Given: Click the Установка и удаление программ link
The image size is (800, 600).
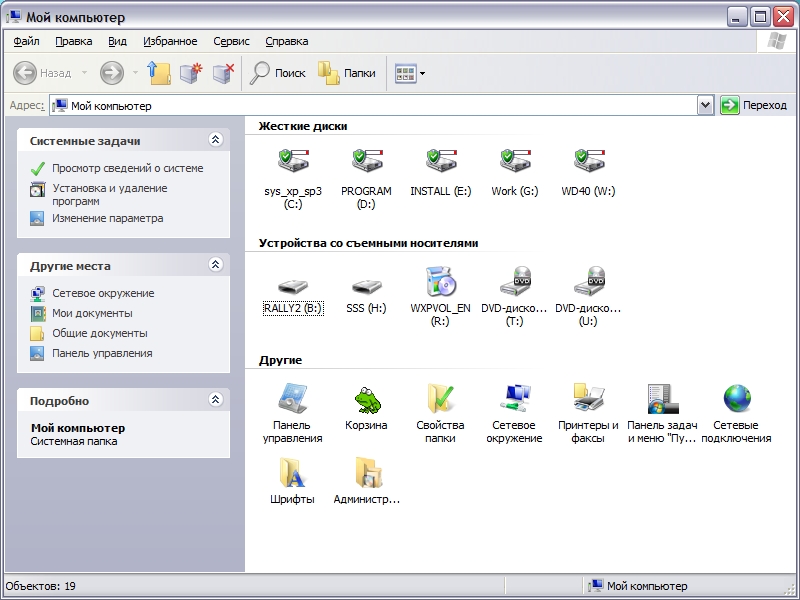Looking at the screenshot, I should [109, 194].
